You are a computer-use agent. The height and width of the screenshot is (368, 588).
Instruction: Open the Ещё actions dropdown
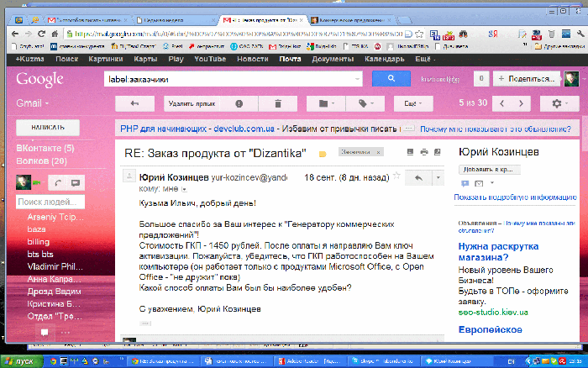(413, 103)
